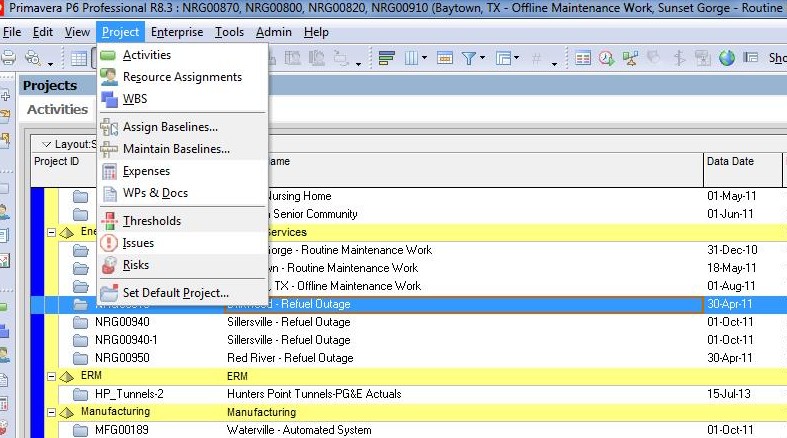787x438 pixels.
Task: Click the Energy Services EPS node icon
Action: [x=66, y=232]
